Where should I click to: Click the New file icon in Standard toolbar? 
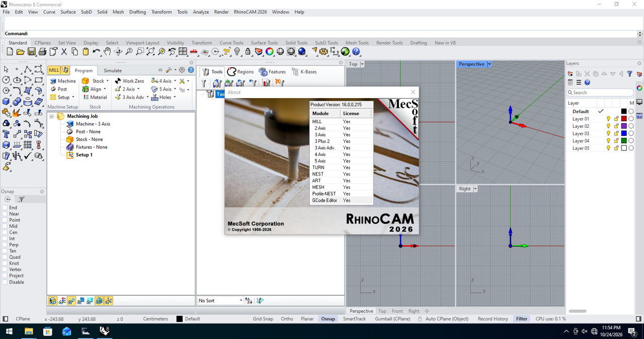pyautogui.click(x=10, y=52)
